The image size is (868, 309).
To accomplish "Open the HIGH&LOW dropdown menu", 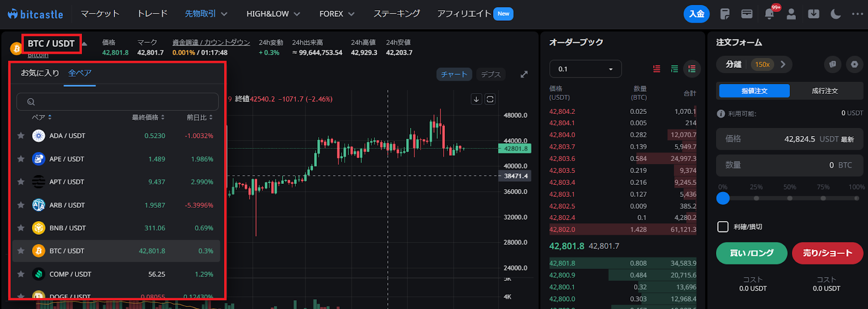I will point(273,14).
